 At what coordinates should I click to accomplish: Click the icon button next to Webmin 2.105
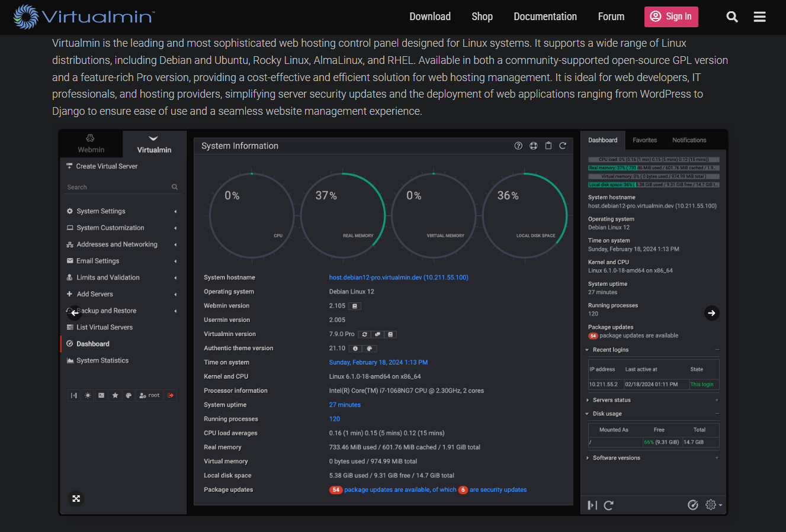coord(354,306)
